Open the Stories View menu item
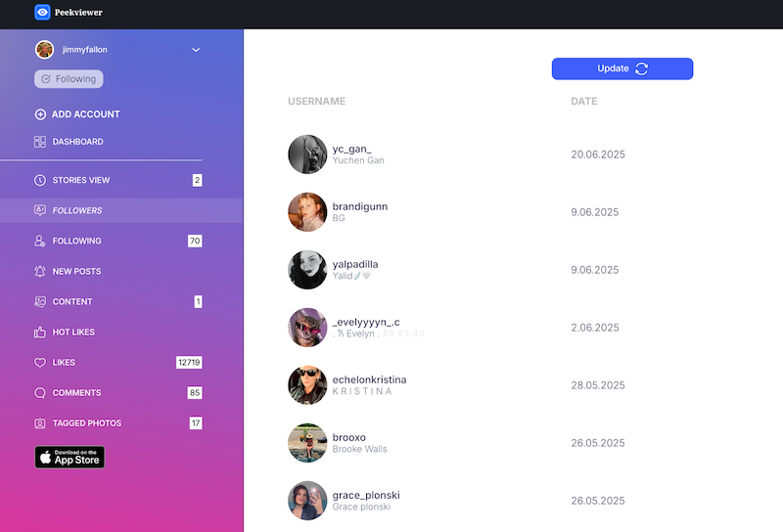 tap(121, 180)
